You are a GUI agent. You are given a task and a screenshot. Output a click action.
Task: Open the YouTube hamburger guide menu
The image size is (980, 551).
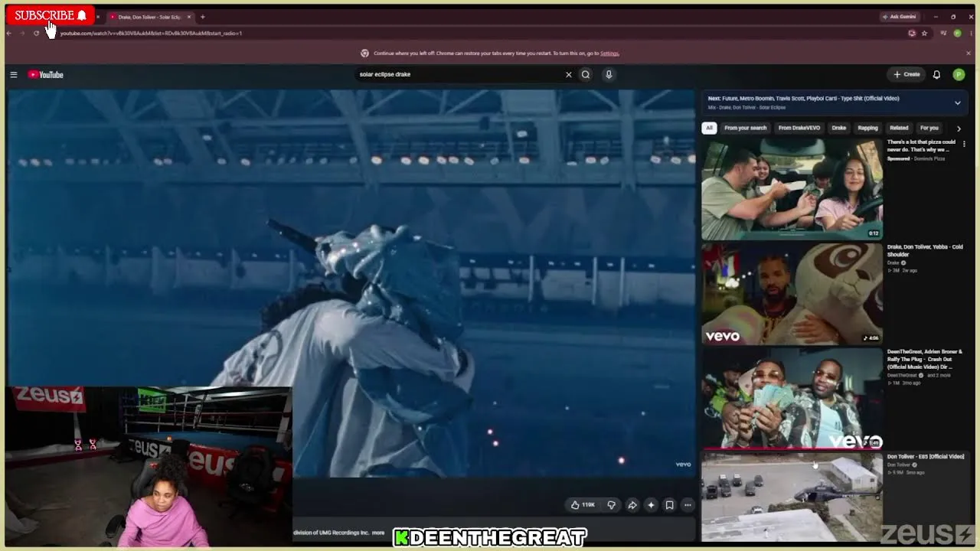[14, 74]
